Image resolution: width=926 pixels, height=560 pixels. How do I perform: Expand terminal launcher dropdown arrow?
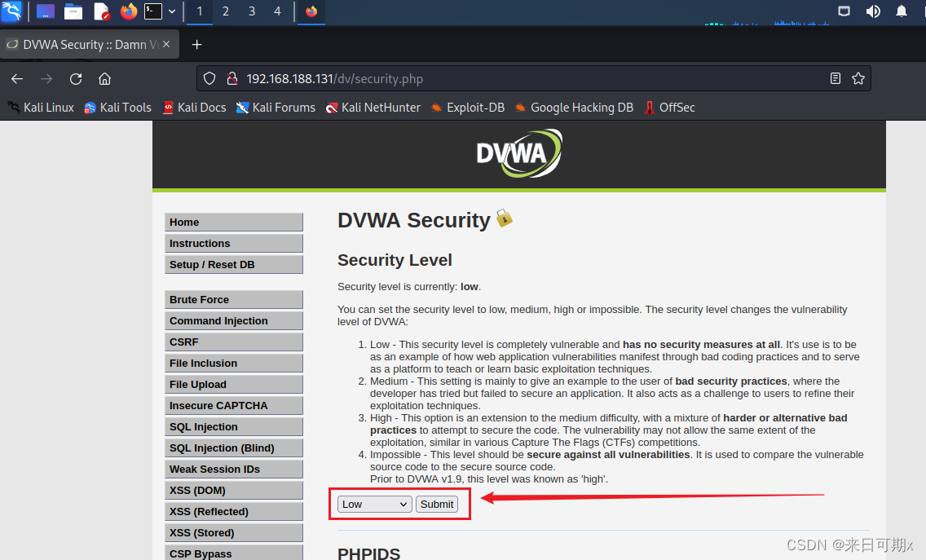[x=172, y=11]
